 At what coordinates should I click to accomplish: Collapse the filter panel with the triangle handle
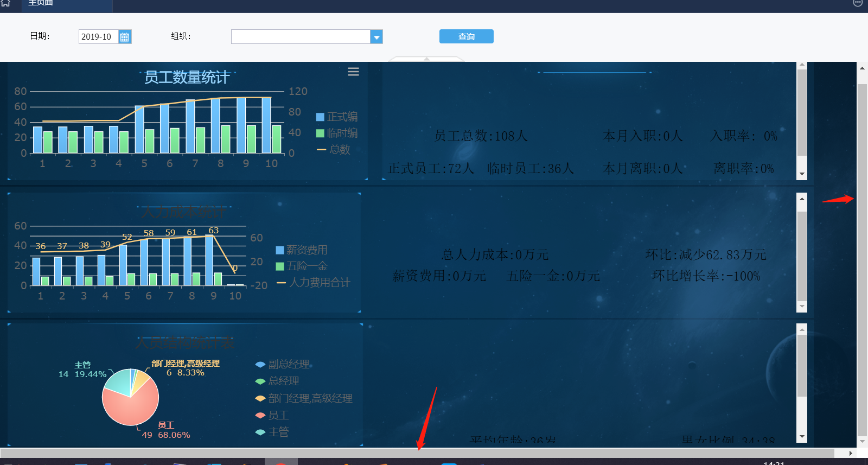[x=427, y=59]
